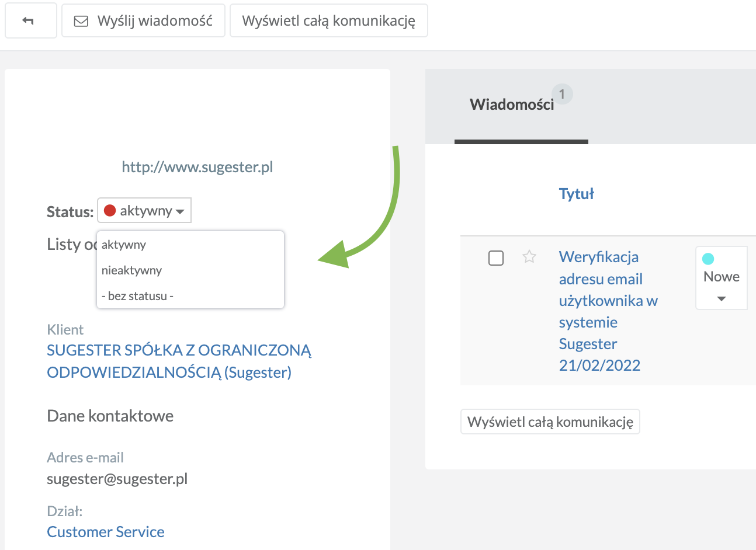Image resolution: width=756 pixels, height=550 pixels.
Task: Star the Weryfikacja adresu email message
Action: tap(529, 257)
